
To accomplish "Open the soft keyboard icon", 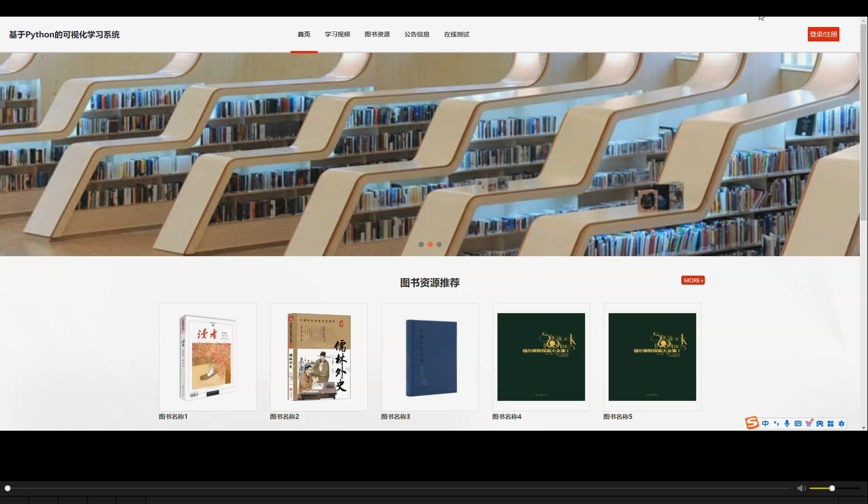I will click(797, 423).
